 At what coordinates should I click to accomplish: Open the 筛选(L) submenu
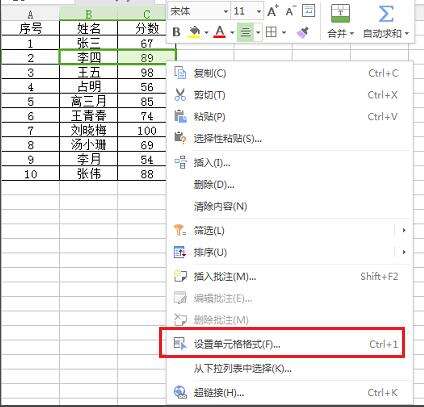(x=289, y=230)
